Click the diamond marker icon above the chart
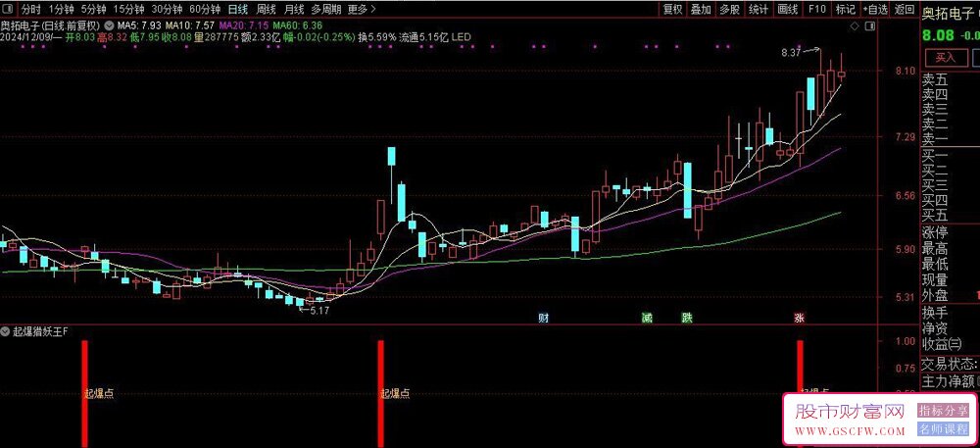The width and height of the screenshot is (980, 448). coord(856,26)
